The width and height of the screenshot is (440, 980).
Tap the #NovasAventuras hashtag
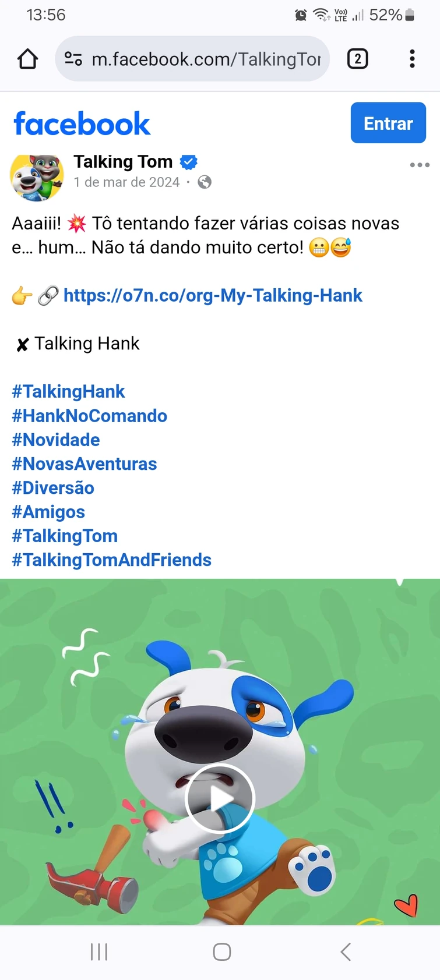[x=85, y=464]
